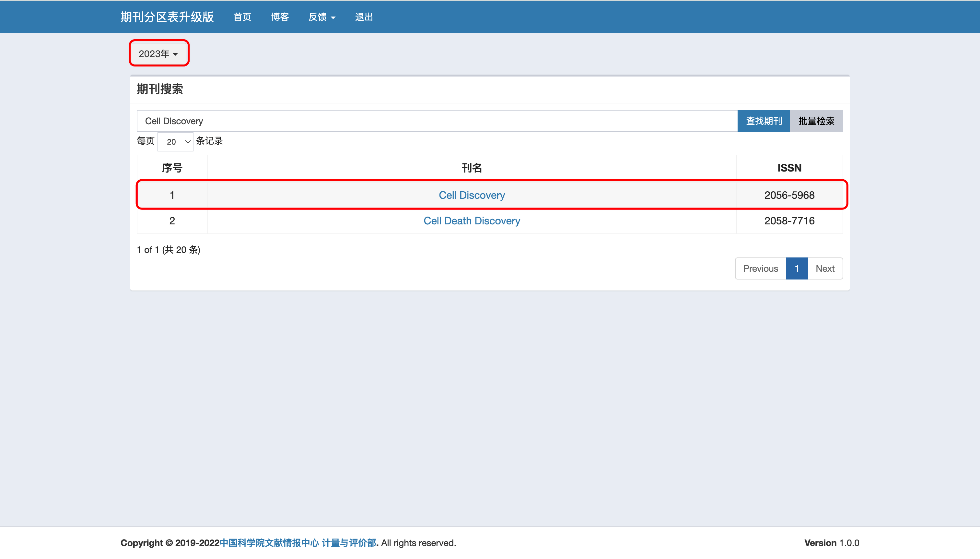
Task: Click ISSN 2056-5968 table cell
Action: tap(789, 195)
